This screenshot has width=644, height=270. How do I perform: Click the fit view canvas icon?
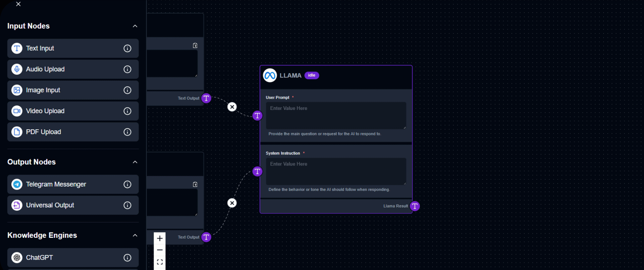[160, 262]
